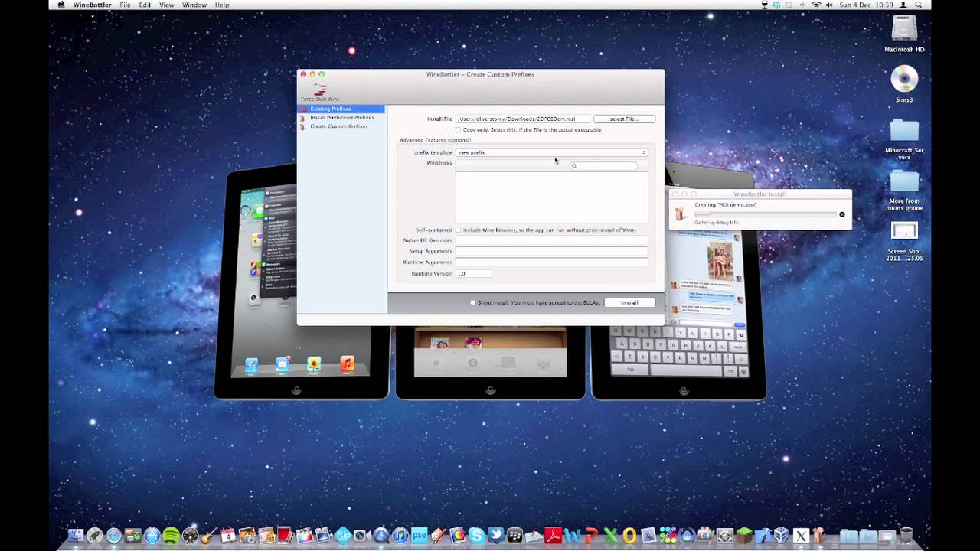Click the Winetricks search field

pos(603,165)
